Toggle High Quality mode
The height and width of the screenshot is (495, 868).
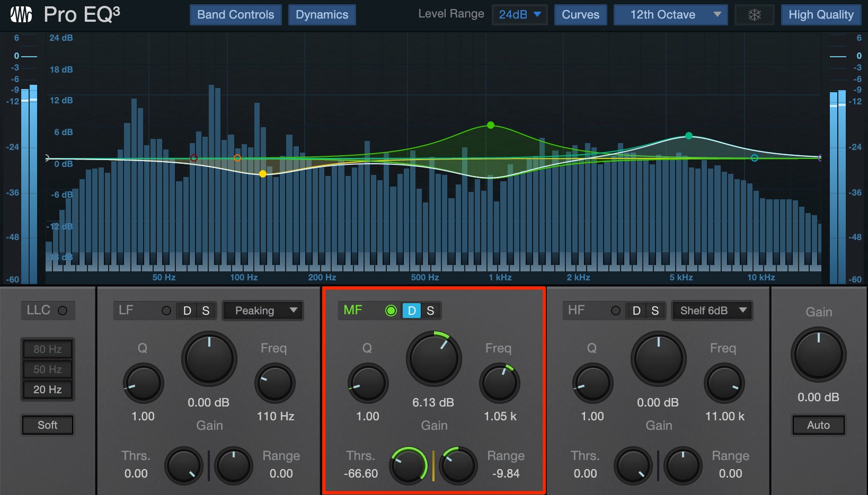coord(821,15)
